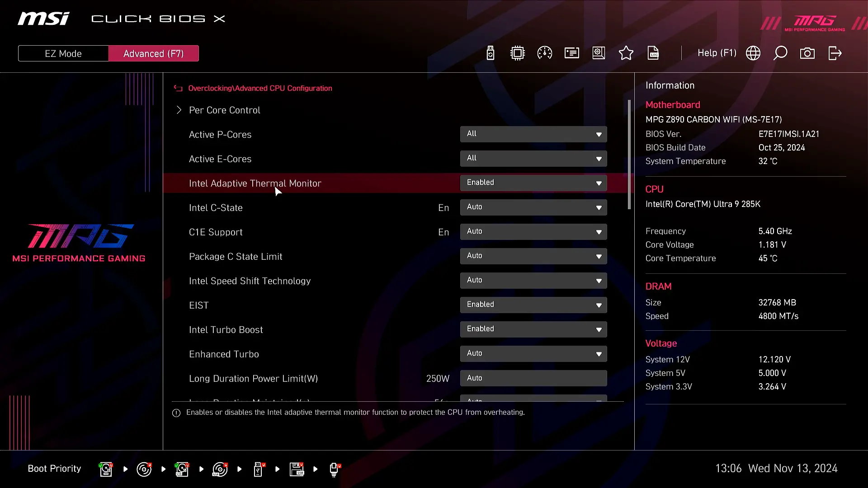Click the Favorites star icon
868x488 pixels.
(x=626, y=53)
